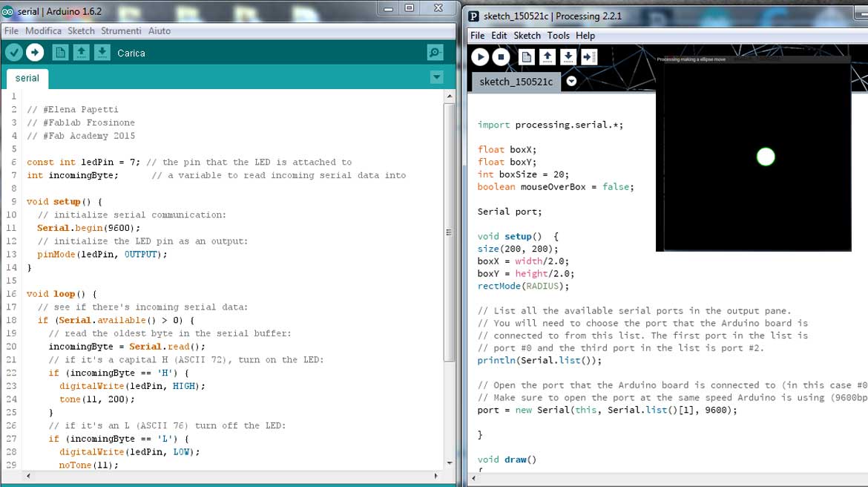The image size is (868, 487).
Task: Click the Arduino vertical scrollbar thumb
Action: point(450,232)
